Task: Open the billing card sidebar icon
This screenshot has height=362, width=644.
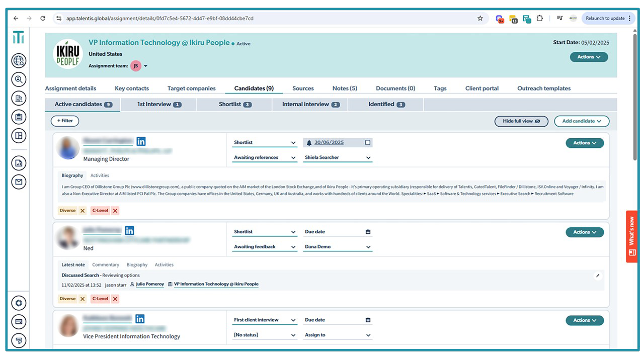Action: pos(19,322)
